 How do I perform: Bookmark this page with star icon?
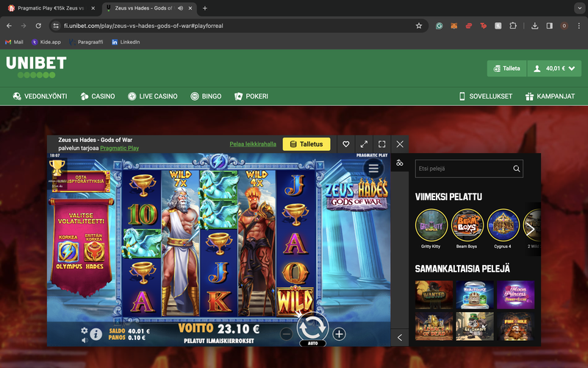pyautogui.click(x=419, y=26)
